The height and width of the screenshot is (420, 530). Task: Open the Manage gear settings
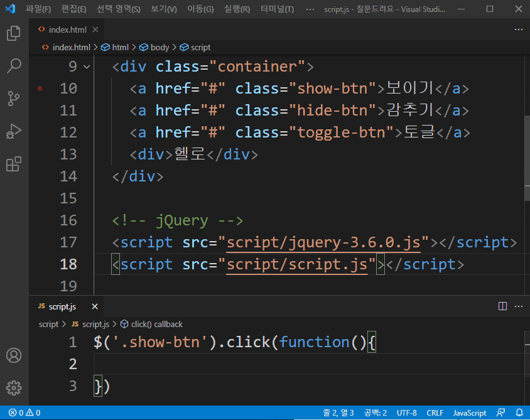coord(14,387)
